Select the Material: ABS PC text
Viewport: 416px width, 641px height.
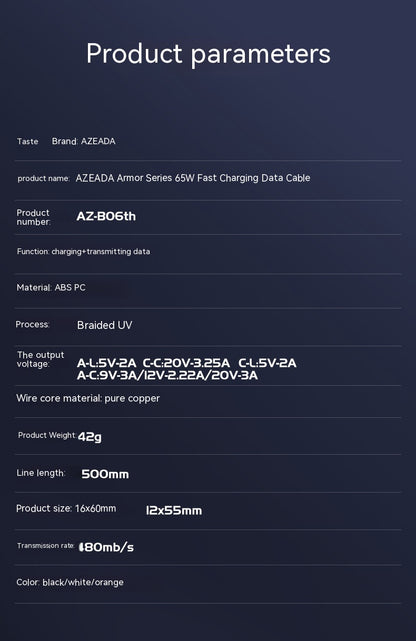(51, 287)
